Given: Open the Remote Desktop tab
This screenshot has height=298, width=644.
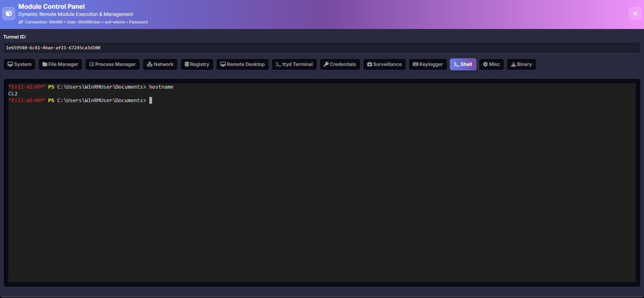Looking at the screenshot, I should (x=243, y=64).
